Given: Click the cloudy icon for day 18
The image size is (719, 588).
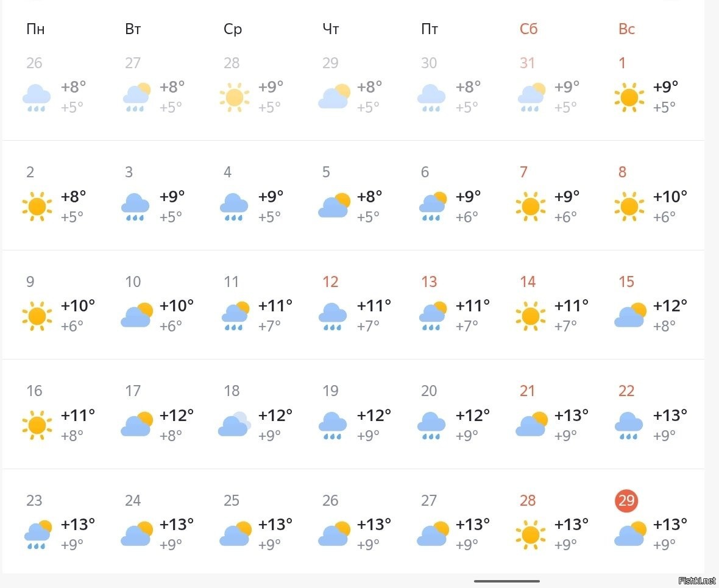Looking at the screenshot, I should coord(235,424).
